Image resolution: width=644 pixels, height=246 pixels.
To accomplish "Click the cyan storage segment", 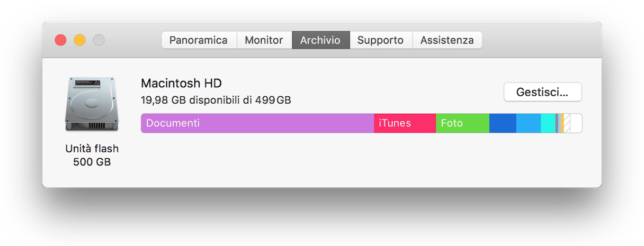I will (x=548, y=123).
